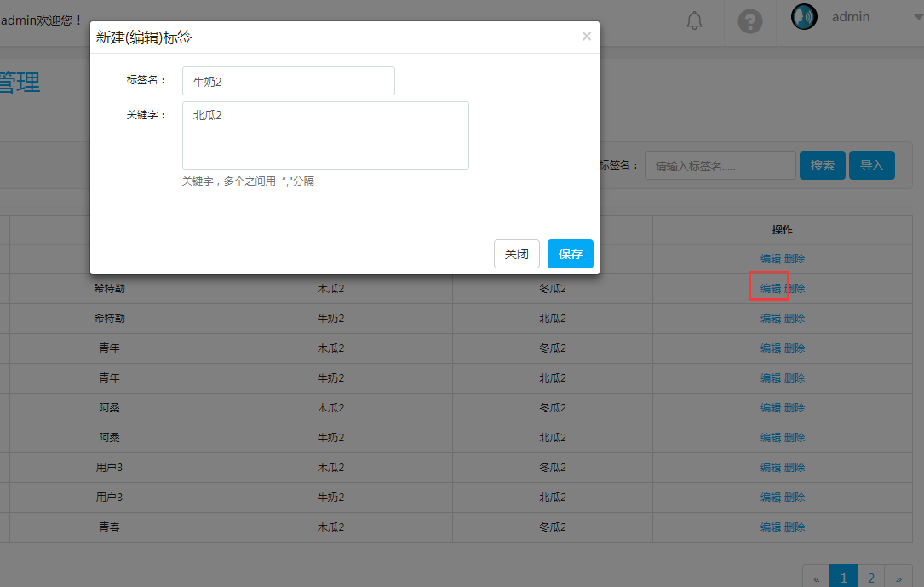Viewport: 924px width, 587px height.
Task: Click 删除 in the 阿桑 牛奶2 row
Action: point(795,437)
